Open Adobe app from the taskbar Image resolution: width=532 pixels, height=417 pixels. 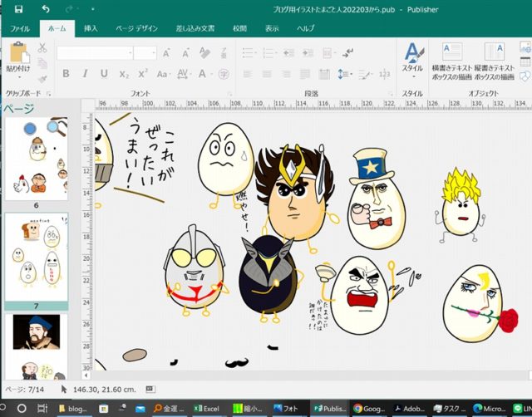[410, 409]
